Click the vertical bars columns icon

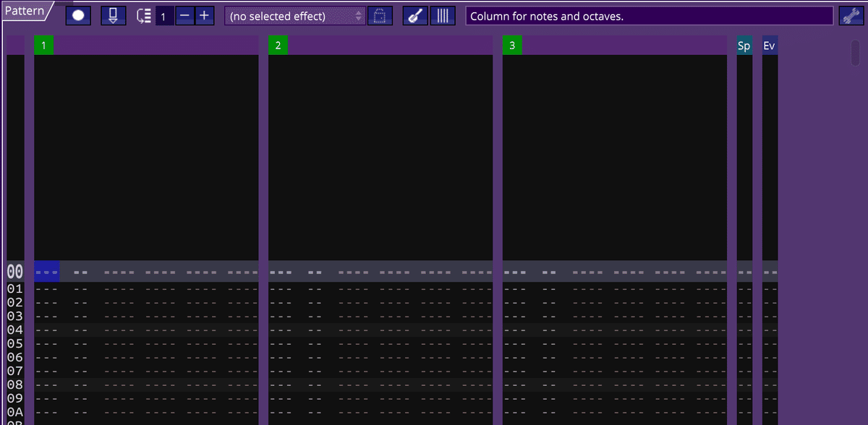(443, 16)
